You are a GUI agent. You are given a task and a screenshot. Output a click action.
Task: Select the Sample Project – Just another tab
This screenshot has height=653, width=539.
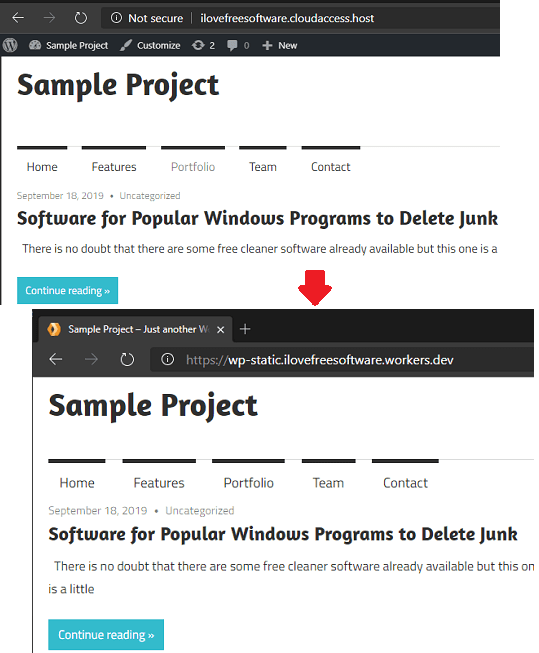[x=135, y=329]
